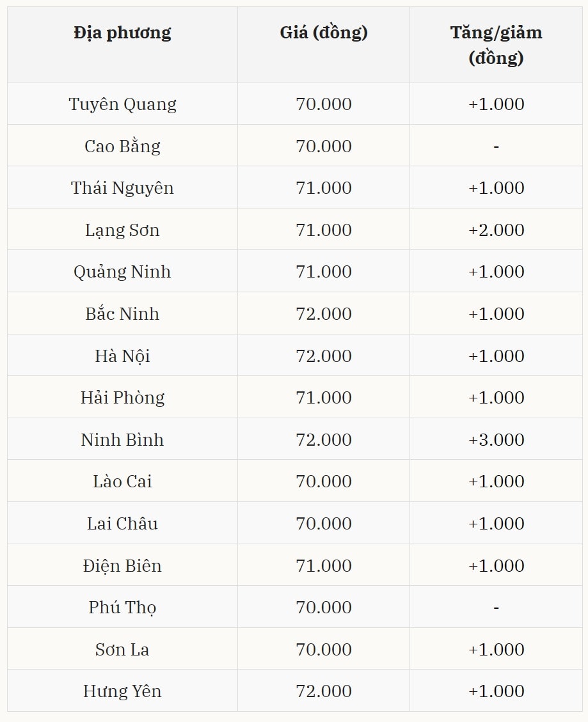Click the Bắc Ninh row name
588x722 pixels.
122,314
